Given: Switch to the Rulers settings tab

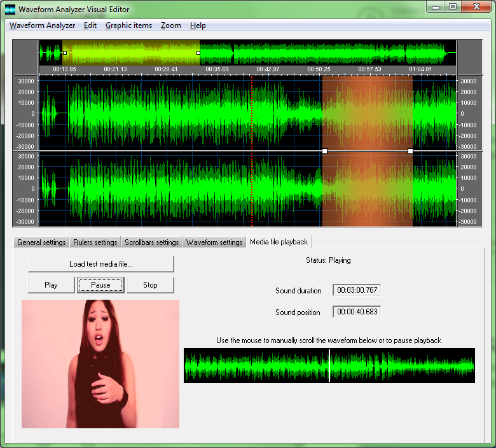Looking at the screenshot, I should (95, 242).
